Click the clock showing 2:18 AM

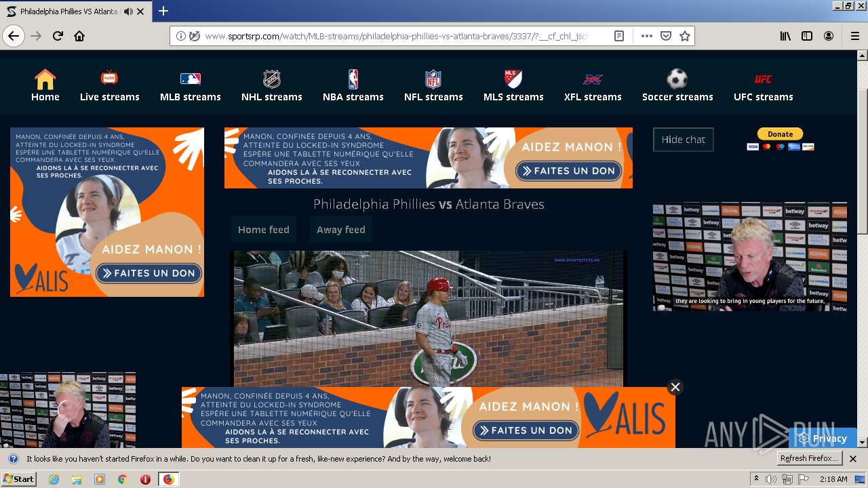coord(833,479)
